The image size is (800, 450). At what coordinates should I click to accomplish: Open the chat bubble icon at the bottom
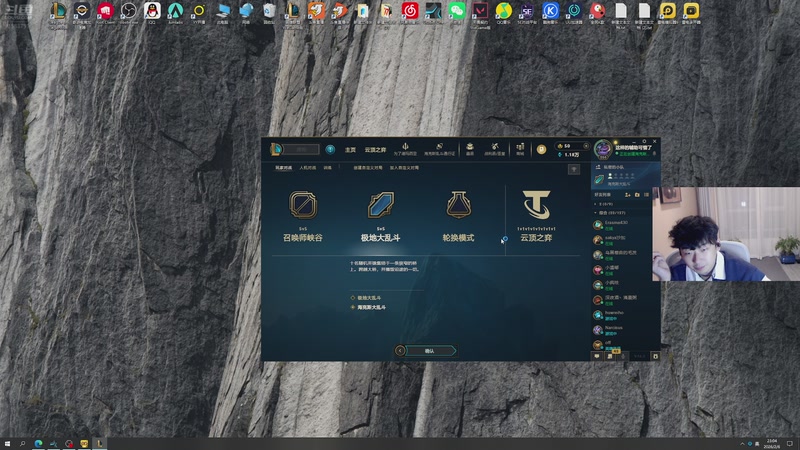coord(597,356)
